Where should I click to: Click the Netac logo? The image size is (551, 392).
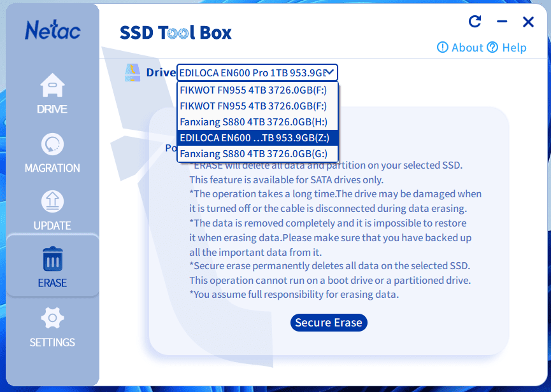click(x=53, y=30)
